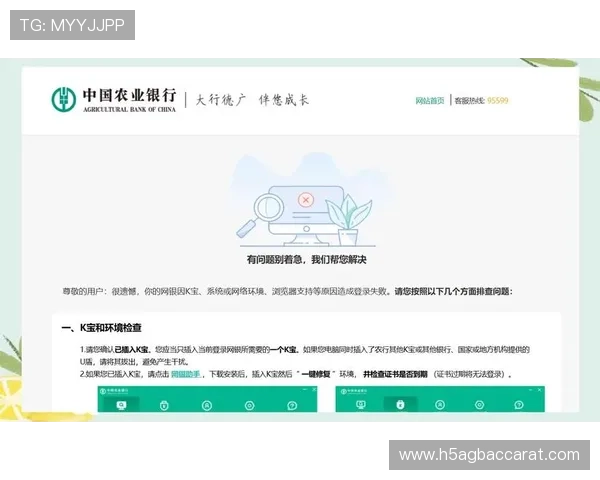Select monitor icon in left helper screenshot
This screenshot has height=480, width=600.
[x=121, y=405]
